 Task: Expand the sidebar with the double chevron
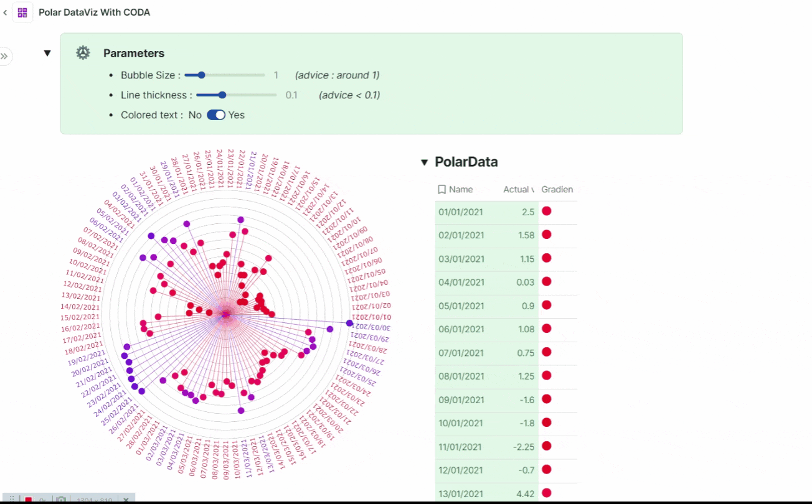click(x=4, y=57)
